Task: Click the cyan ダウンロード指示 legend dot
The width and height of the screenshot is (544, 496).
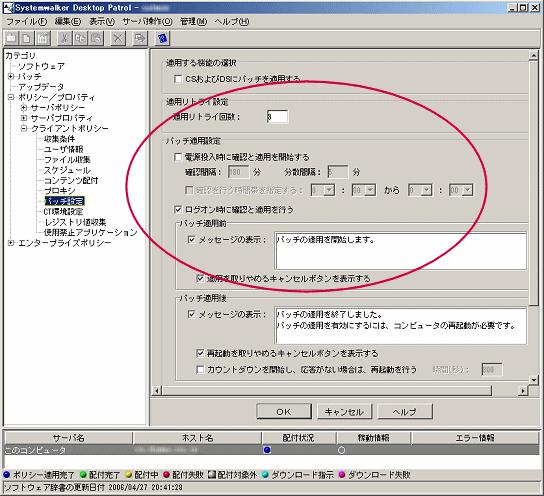Action: click(x=265, y=474)
